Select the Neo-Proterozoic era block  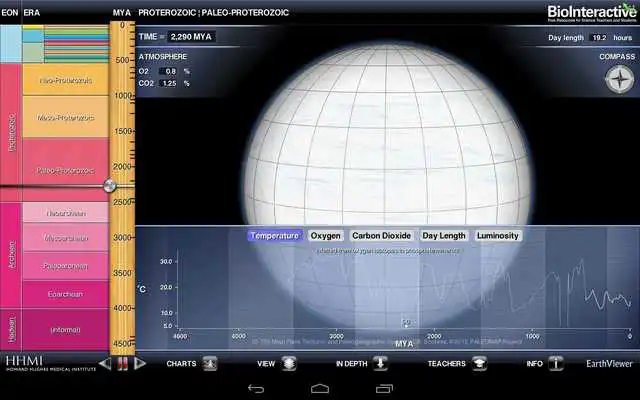click(x=65, y=80)
